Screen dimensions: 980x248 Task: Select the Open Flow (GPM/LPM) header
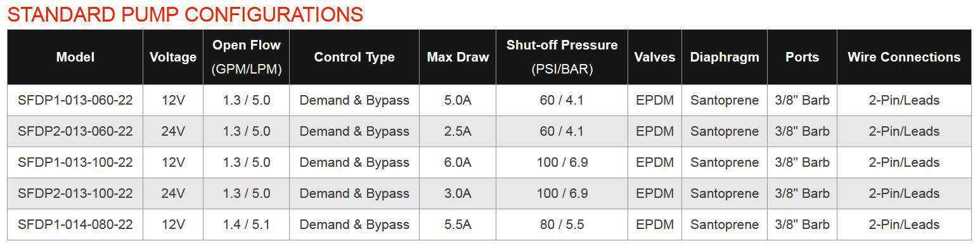(x=246, y=57)
